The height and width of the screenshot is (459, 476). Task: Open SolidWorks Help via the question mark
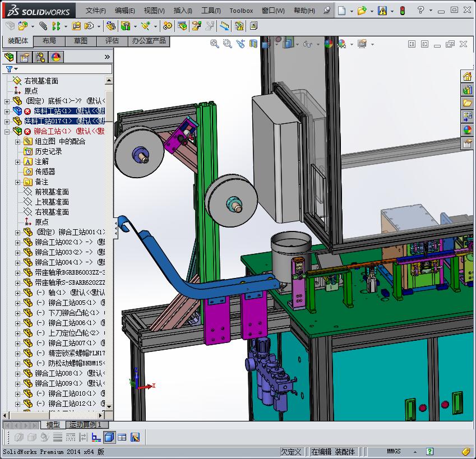tap(420, 10)
